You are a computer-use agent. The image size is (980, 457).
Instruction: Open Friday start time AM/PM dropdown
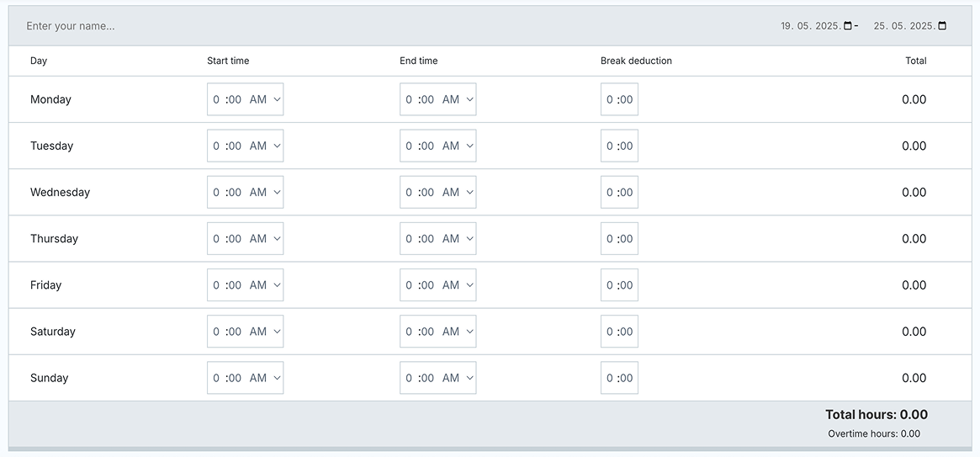click(265, 285)
